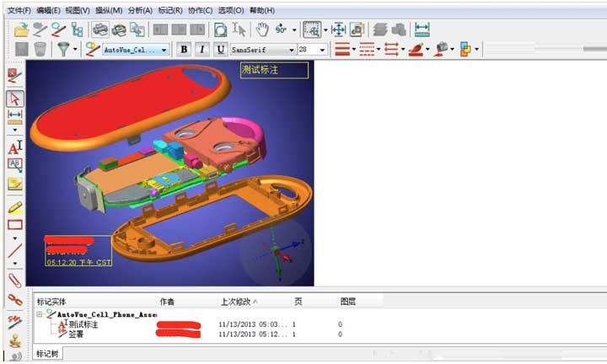
Task: Click the 测试标注 text box on model
Action: 274,70
